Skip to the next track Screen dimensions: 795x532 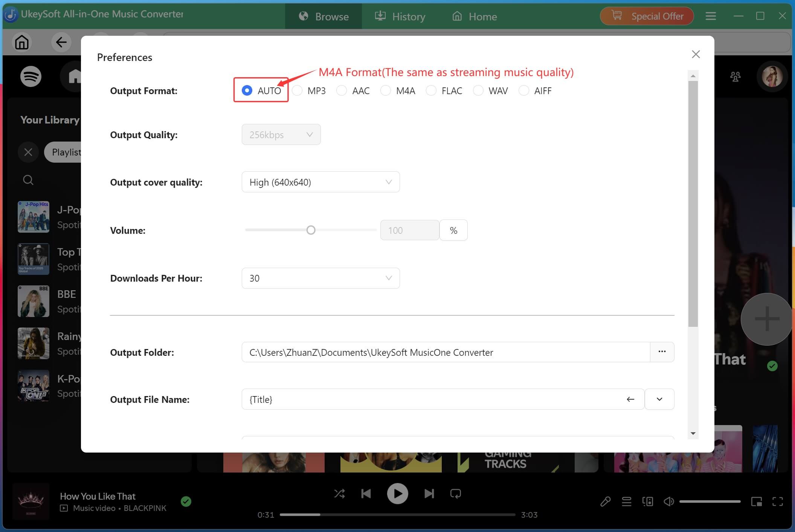[x=429, y=493]
